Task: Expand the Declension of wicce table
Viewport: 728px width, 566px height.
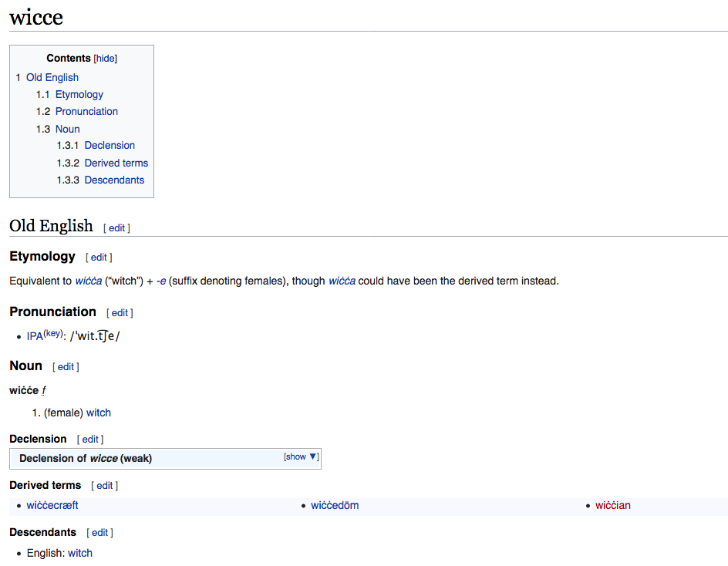Action: pos(301,457)
